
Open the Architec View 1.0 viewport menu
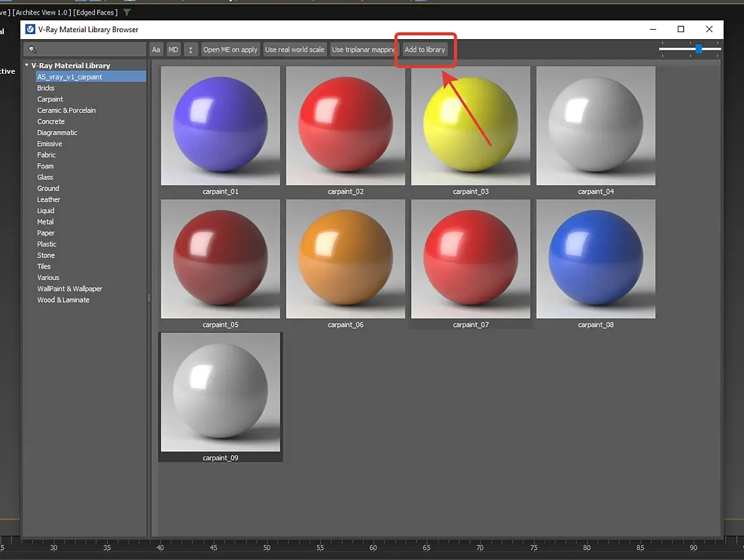coord(42,13)
